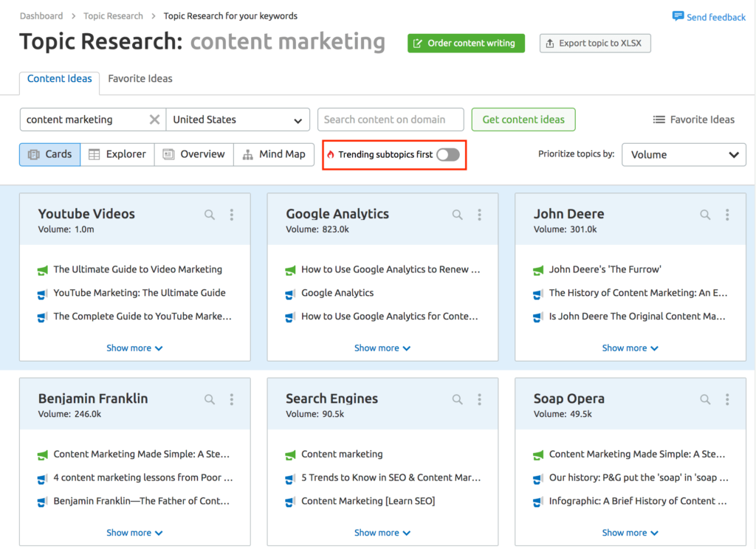Open headline How to Use Google Analytics for Conte...
The image size is (756, 549).
click(390, 317)
